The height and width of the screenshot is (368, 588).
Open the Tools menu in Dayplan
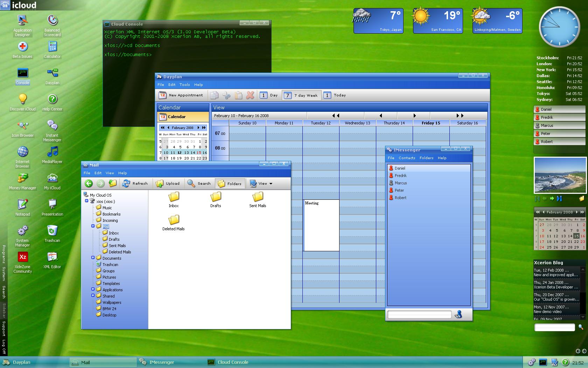point(184,84)
